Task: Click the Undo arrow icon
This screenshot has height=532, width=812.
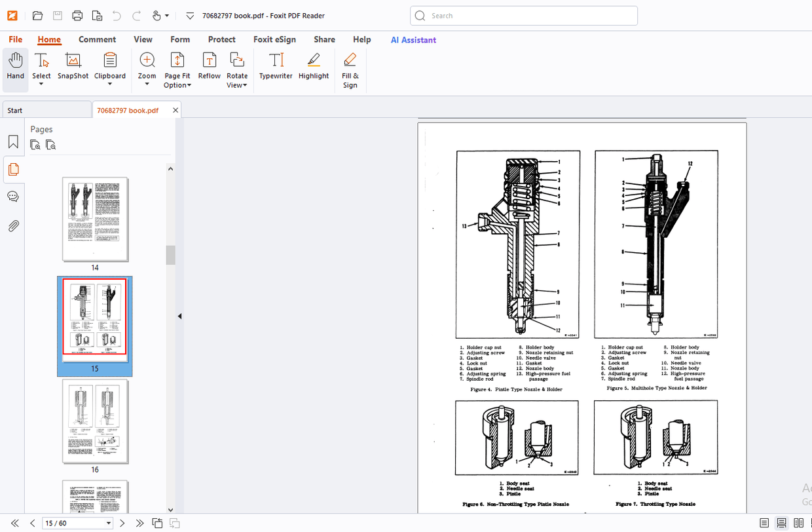Action: click(x=117, y=16)
